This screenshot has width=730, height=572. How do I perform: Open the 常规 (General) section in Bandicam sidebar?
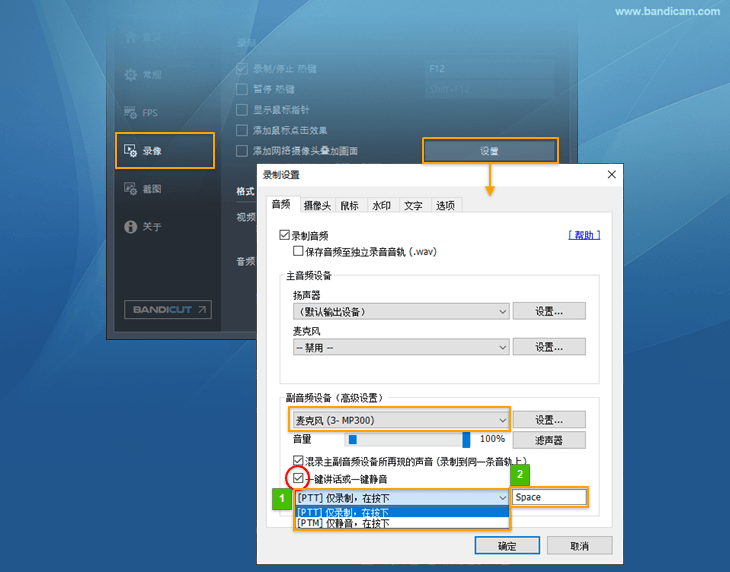coord(143,75)
